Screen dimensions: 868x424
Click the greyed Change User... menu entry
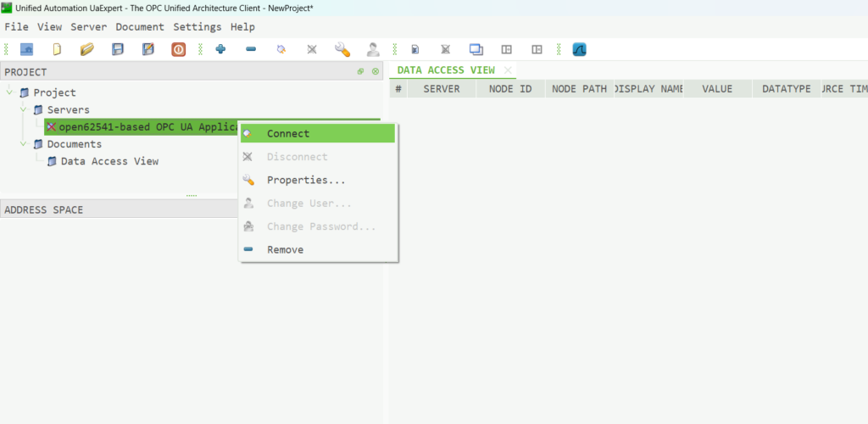[318, 204]
